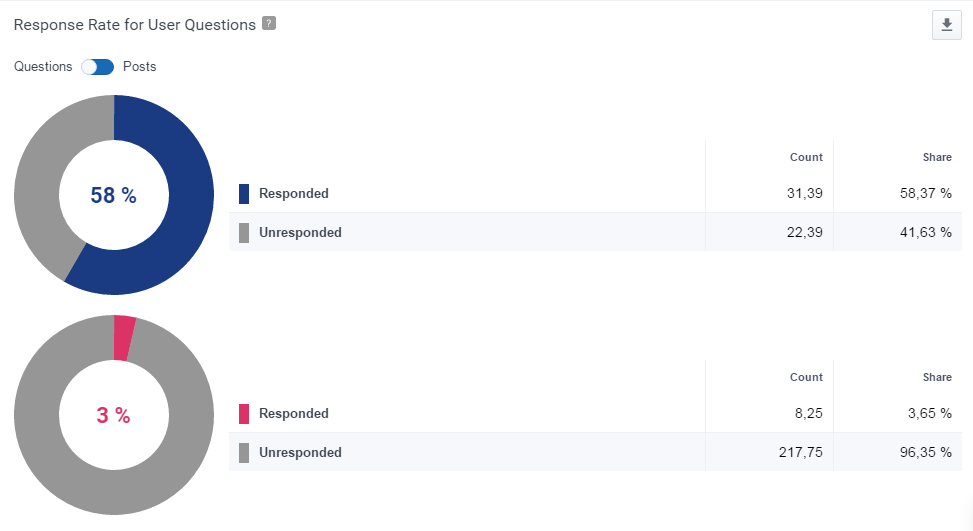Click the Count header in the top table

[806, 158]
